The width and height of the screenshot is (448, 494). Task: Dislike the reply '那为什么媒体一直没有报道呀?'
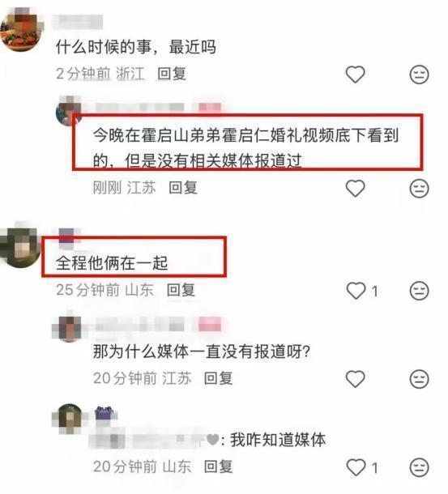click(x=419, y=379)
